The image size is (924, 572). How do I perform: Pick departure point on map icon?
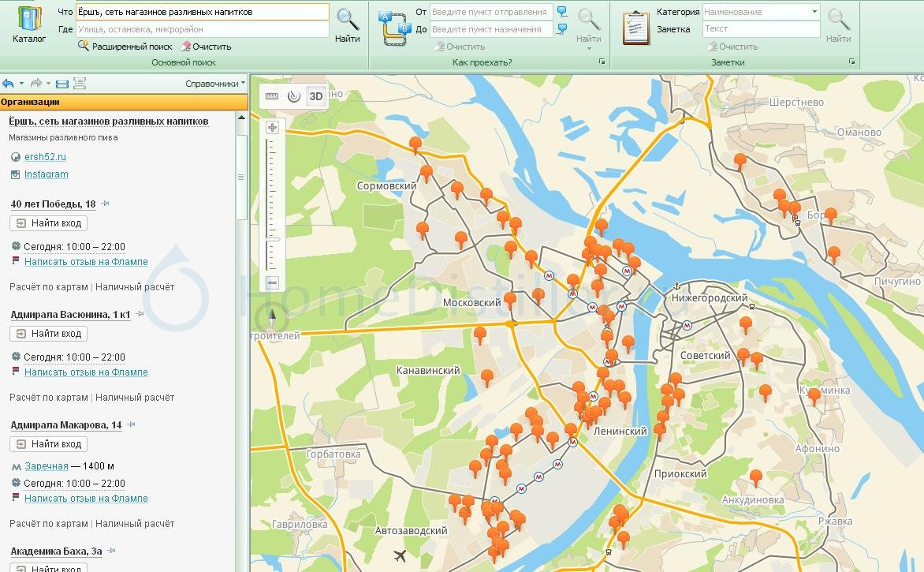[x=562, y=11]
